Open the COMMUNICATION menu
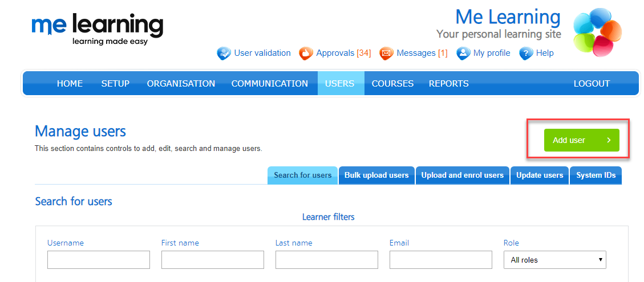644x282 pixels. 269,83
